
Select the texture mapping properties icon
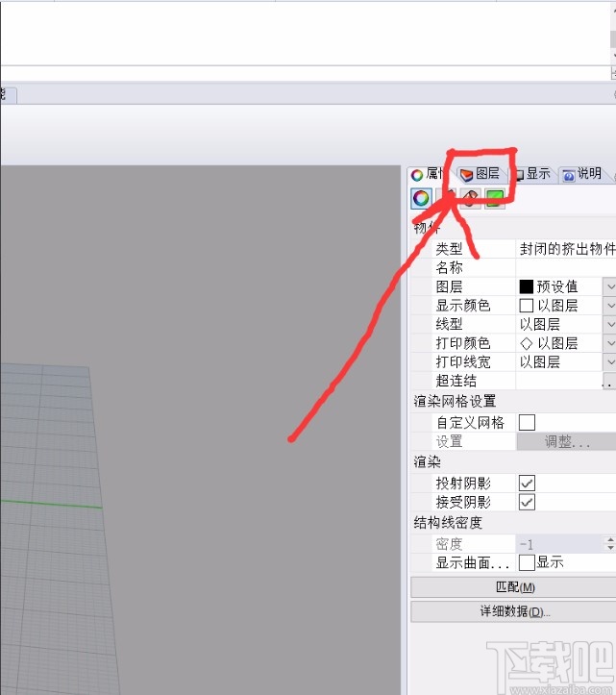(471, 198)
